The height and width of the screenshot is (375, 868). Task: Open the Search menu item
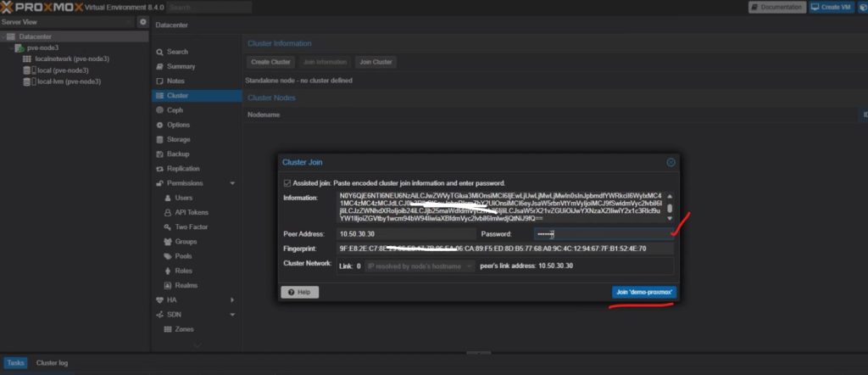(x=177, y=52)
